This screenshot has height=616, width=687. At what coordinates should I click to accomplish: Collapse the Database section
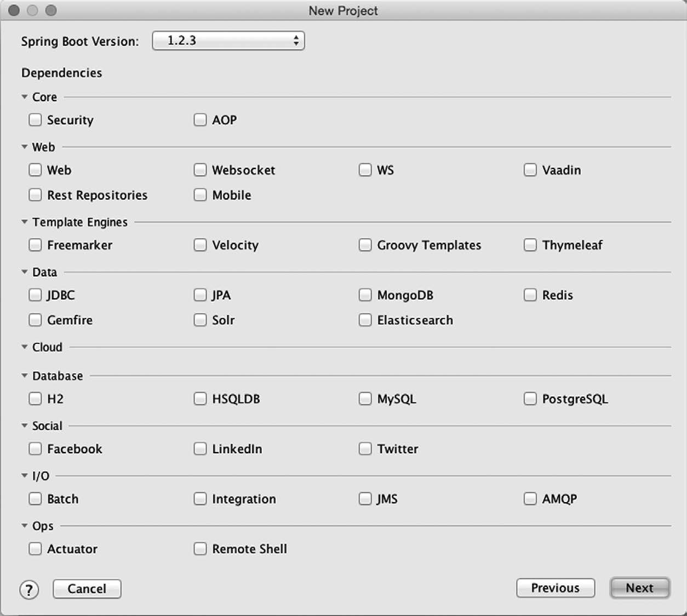25,376
